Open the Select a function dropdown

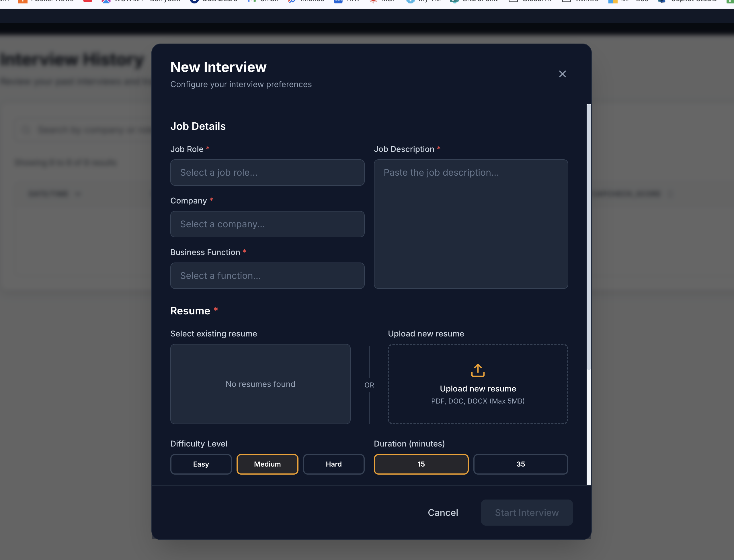point(267,276)
